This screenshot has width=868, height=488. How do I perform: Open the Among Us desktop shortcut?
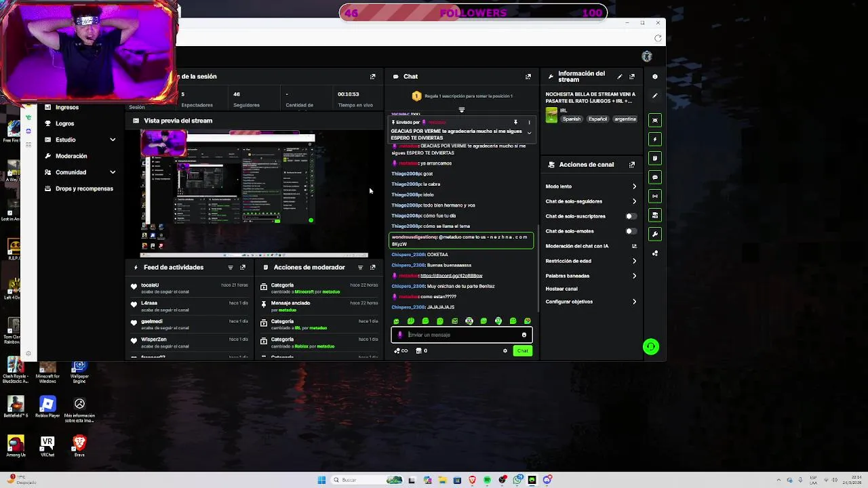[16, 446]
